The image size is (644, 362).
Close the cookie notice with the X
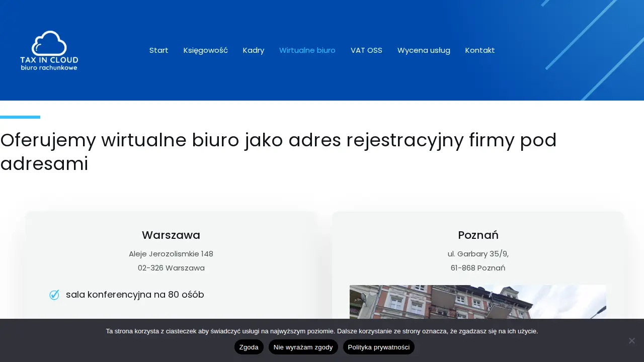tap(631, 340)
